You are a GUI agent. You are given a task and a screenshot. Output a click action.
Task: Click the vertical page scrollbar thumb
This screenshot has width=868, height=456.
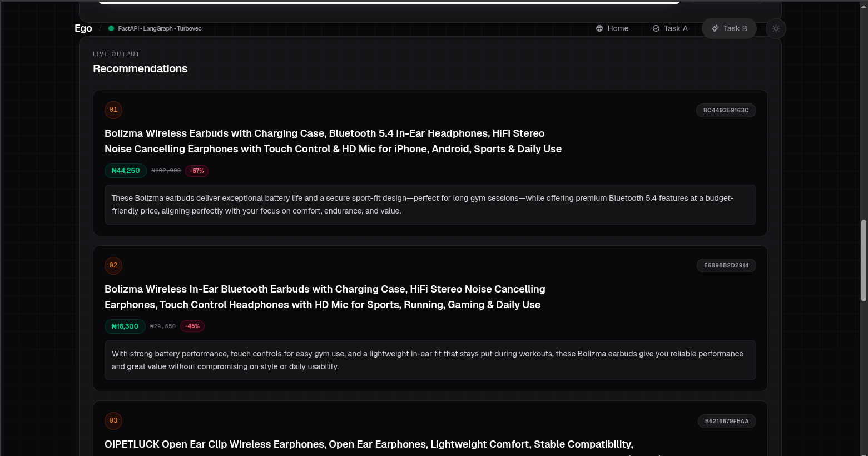(864, 261)
